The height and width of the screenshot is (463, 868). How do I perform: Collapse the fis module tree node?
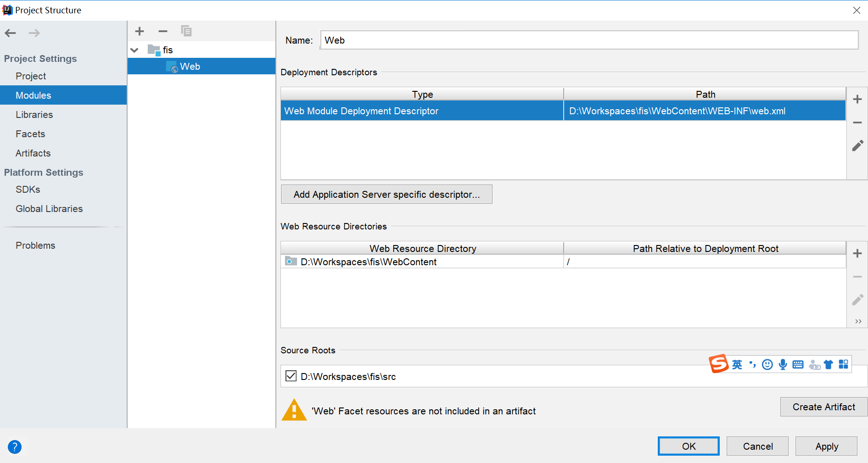(134, 50)
